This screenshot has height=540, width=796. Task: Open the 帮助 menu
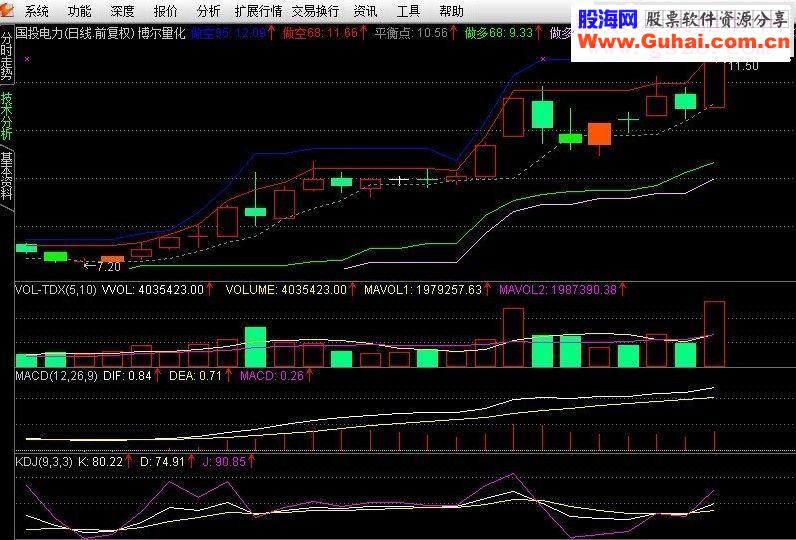coord(451,11)
